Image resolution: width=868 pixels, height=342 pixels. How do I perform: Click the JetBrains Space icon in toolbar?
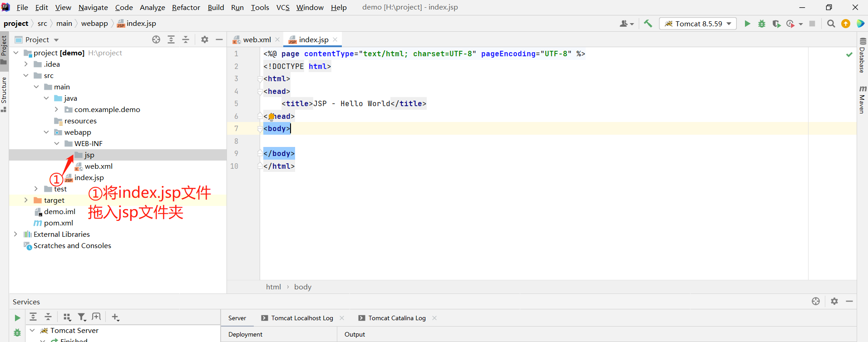click(860, 24)
